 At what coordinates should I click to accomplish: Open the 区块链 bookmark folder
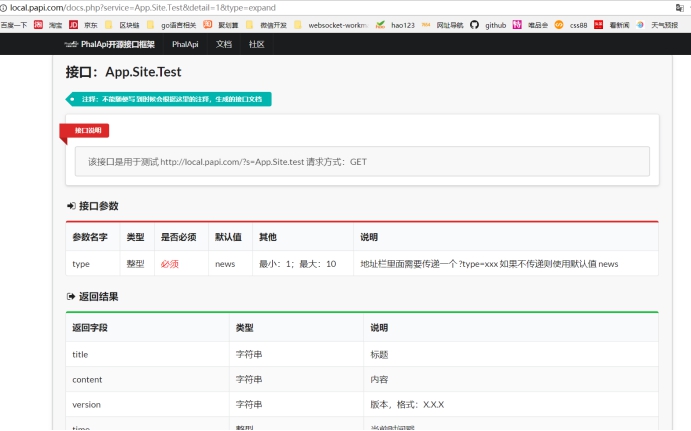(x=108, y=25)
